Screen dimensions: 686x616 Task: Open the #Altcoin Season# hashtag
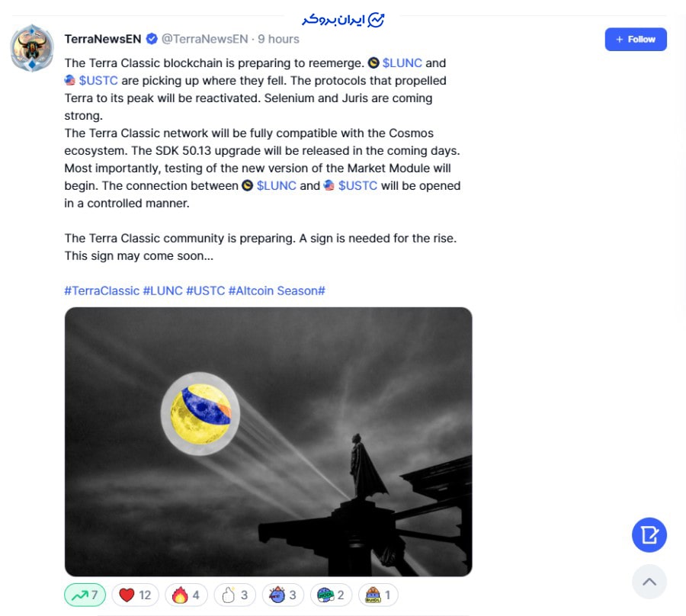[277, 290]
